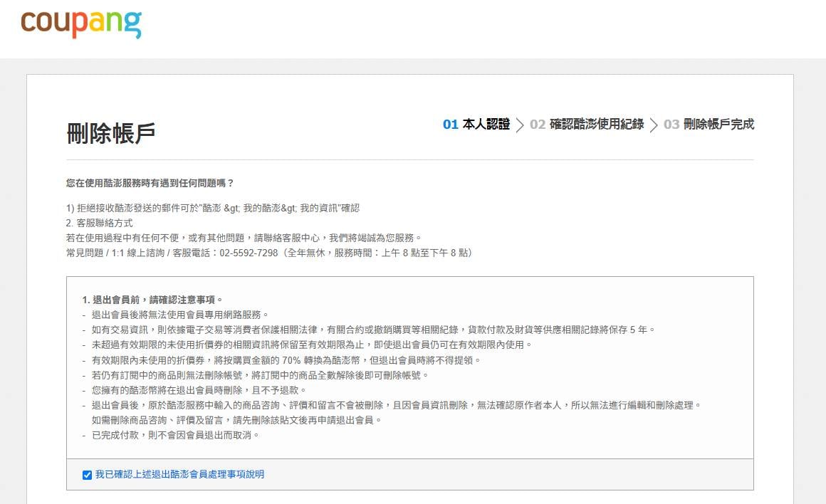Click the 2. 客服聯絡方式 line

click(x=100, y=223)
